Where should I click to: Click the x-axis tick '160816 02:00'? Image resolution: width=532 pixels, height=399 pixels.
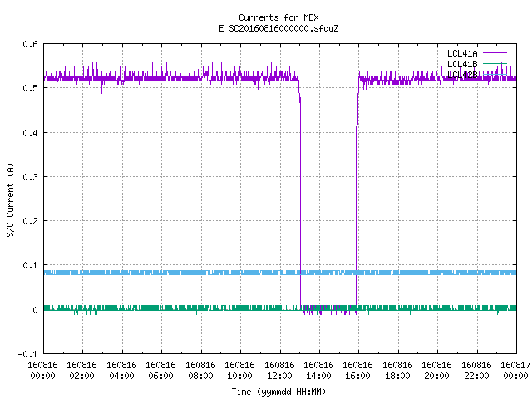point(81,371)
